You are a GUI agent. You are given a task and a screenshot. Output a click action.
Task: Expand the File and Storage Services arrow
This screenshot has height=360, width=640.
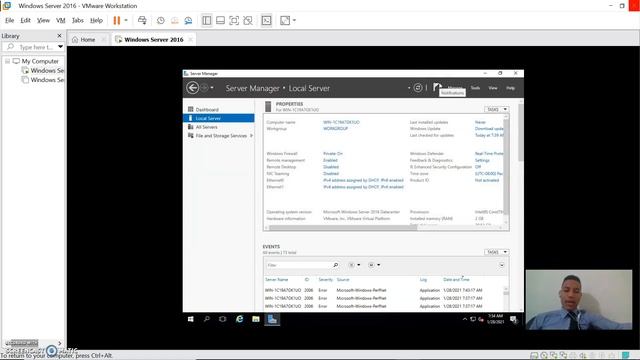pyautogui.click(x=251, y=136)
